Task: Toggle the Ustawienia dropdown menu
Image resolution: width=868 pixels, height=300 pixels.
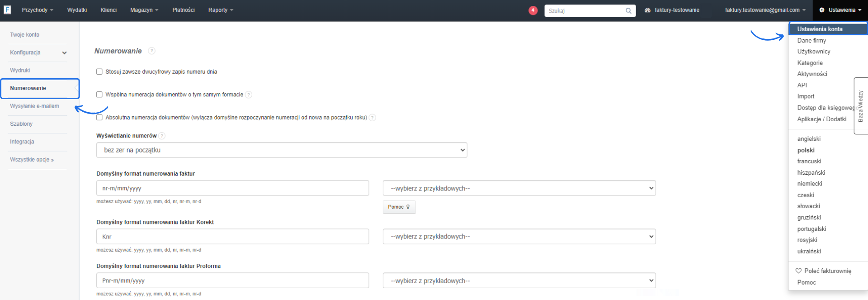Action: (x=840, y=10)
